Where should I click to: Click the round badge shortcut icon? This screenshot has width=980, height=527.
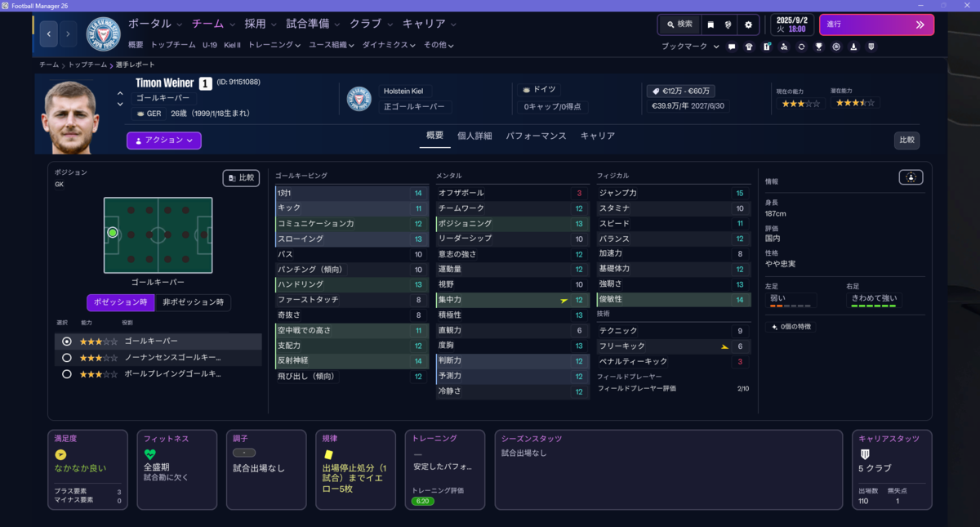pyautogui.click(x=836, y=47)
